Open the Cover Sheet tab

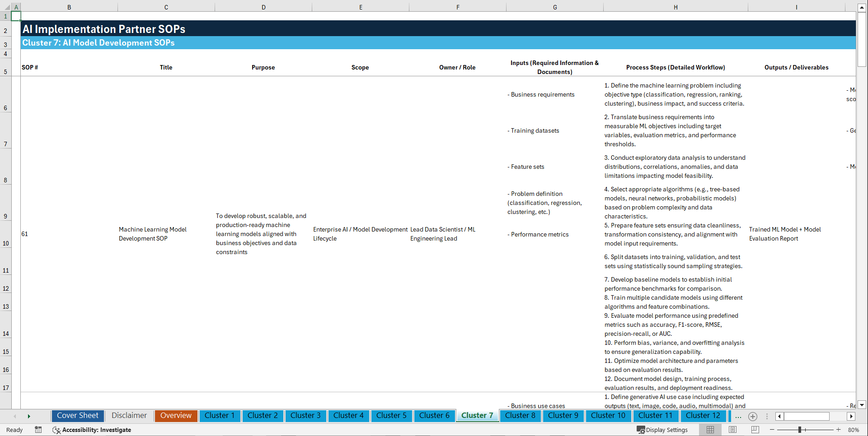pyautogui.click(x=78, y=416)
